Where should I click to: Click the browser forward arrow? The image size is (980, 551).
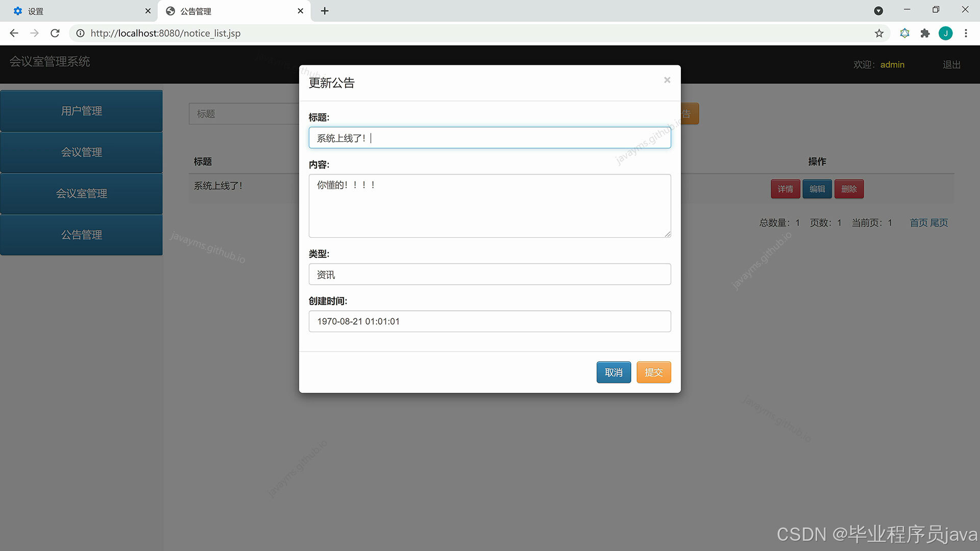(x=34, y=33)
